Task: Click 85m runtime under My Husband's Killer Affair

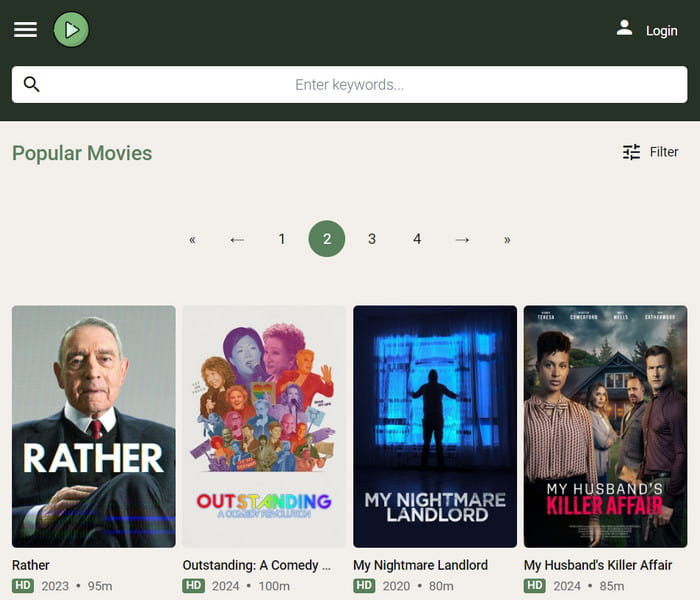Action: click(x=612, y=586)
